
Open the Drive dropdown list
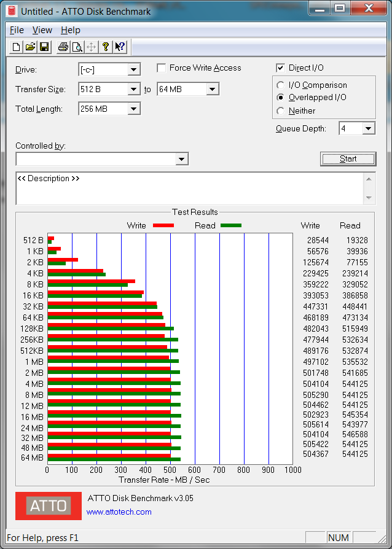[134, 69]
